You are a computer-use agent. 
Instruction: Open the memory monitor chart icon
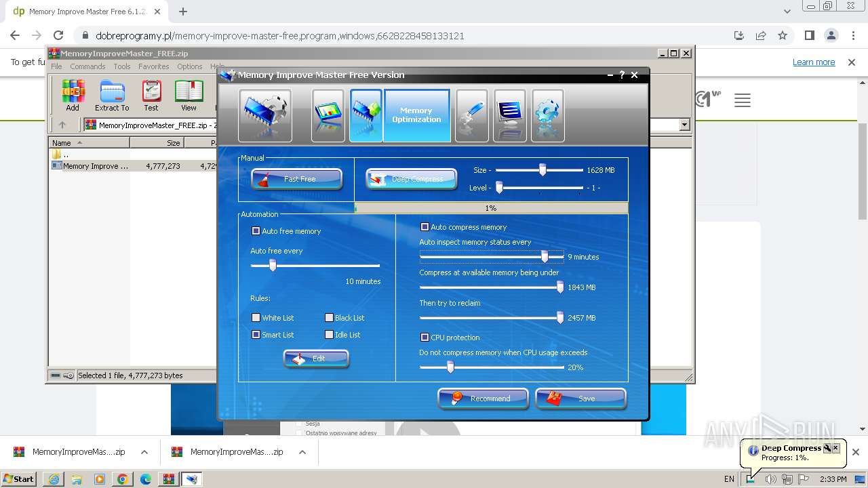pyautogui.click(x=328, y=115)
